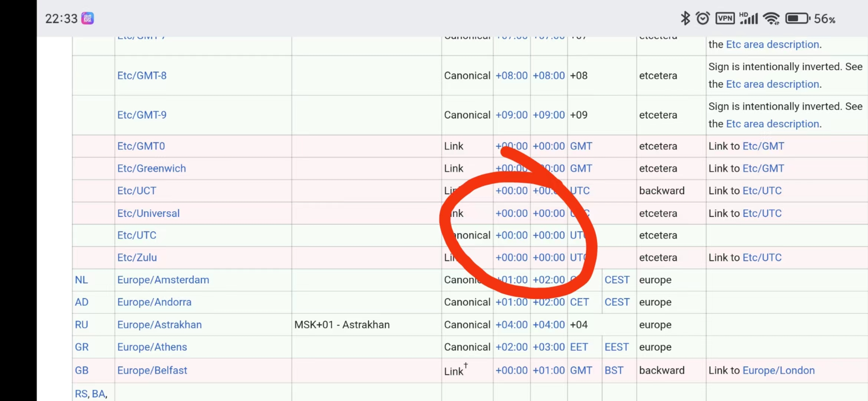
Task: Open Etc/Universal timezone entry
Action: (x=148, y=213)
